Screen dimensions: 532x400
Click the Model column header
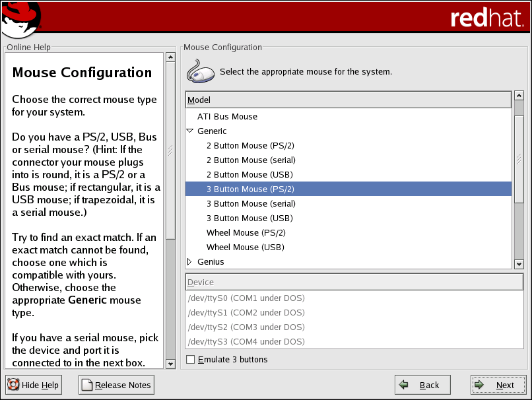tap(348, 100)
